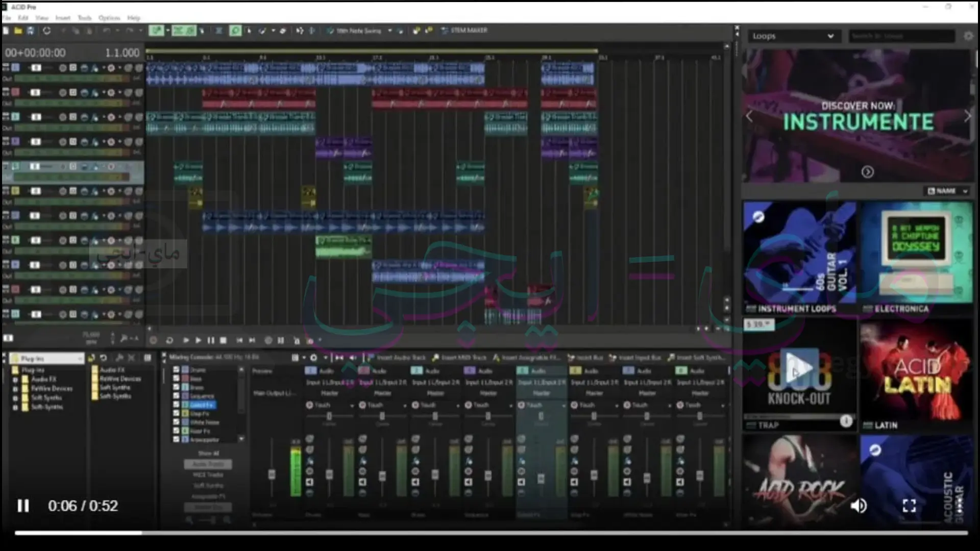The image size is (980, 551).
Task: Click the Record button in transport bar
Action: 153,340
